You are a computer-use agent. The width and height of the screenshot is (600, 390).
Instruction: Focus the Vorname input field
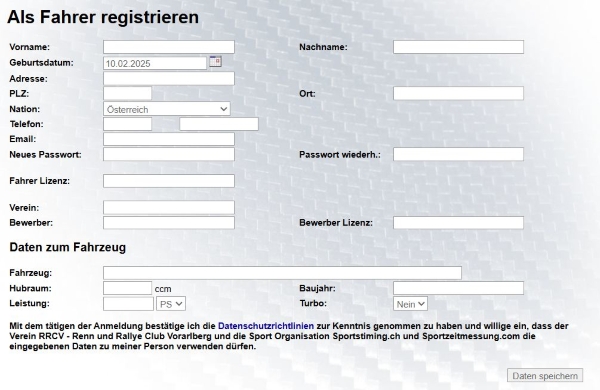(x=169, y=47)
